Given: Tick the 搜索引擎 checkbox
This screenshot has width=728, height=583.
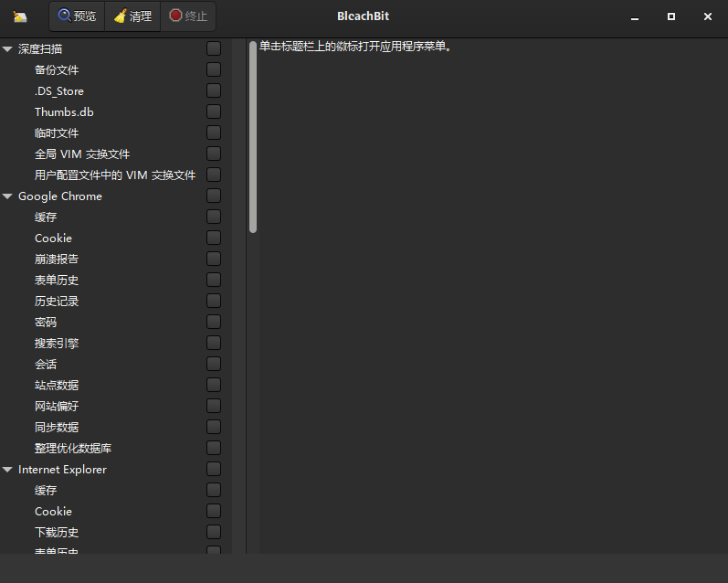Looking at the screenshot, I should point(214,343).
